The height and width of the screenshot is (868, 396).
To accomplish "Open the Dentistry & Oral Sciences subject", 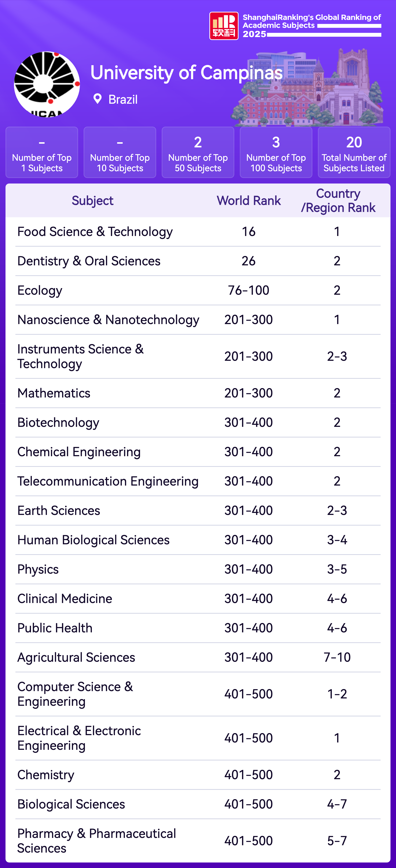I will 89,261.
